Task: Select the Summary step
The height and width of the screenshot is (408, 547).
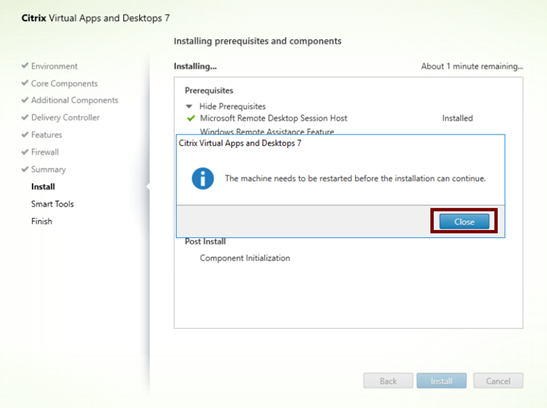Action: pyautogui.click(x=48, y=169)
